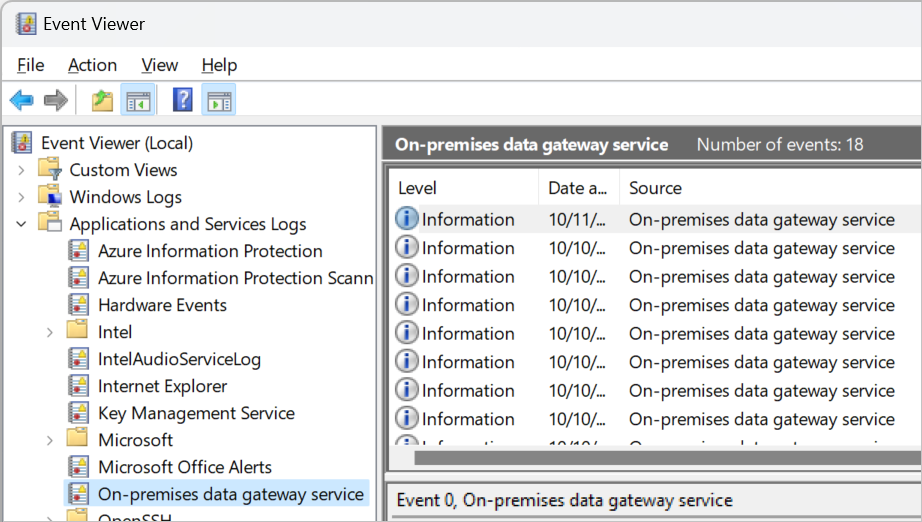Click the Up One Level folder icon
This screenshot has width=922, height=522.
coord(102,100)
